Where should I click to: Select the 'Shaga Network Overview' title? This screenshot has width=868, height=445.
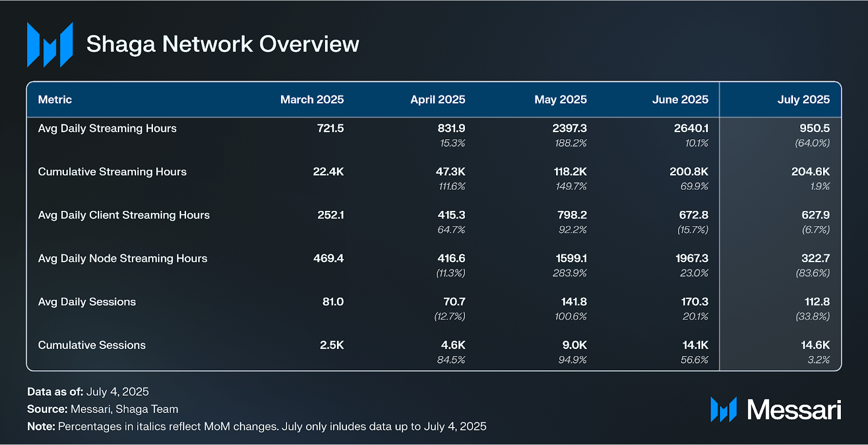pyautogui.click(x=222, y=44)
